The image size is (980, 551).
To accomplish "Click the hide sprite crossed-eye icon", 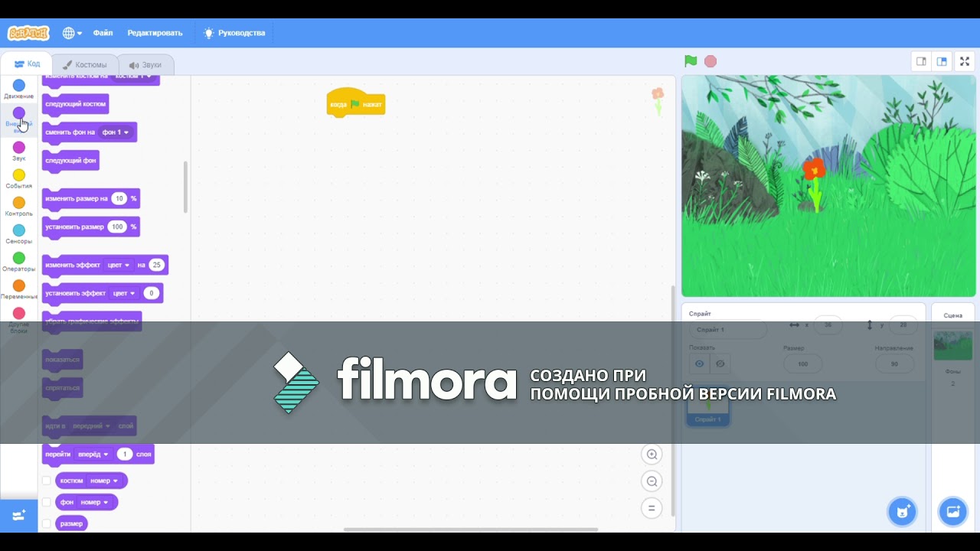I will pyautogui.click(x=720, y=364).
